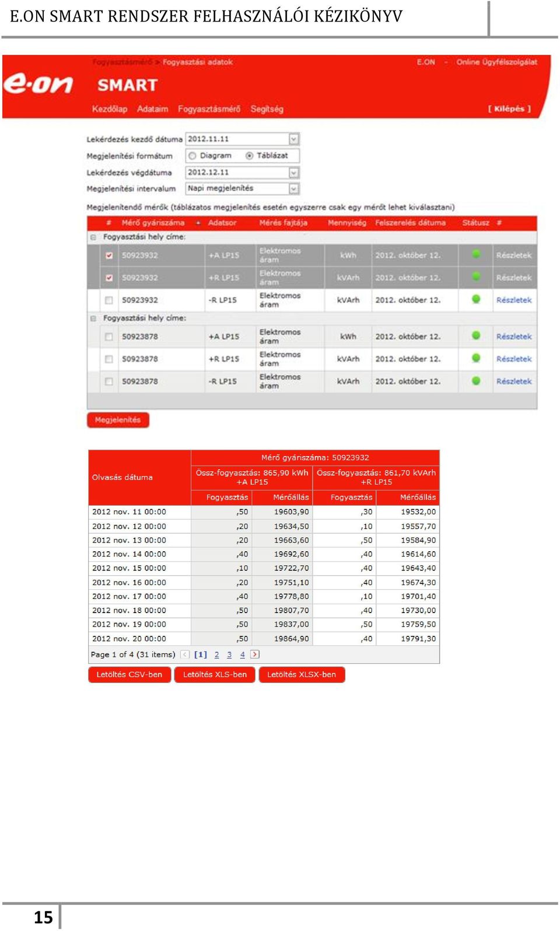The width and height of the screenshot is (560, 931).
Task: Uncheck meter 50923932 +A LP15 row
Action: [x=109, y=256]
